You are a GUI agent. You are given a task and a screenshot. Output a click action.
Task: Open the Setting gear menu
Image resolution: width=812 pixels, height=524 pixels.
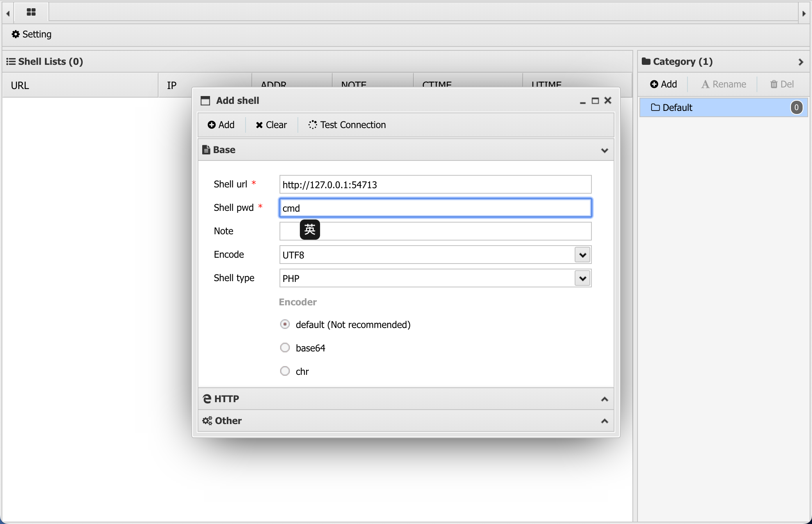tap(32, 34)
